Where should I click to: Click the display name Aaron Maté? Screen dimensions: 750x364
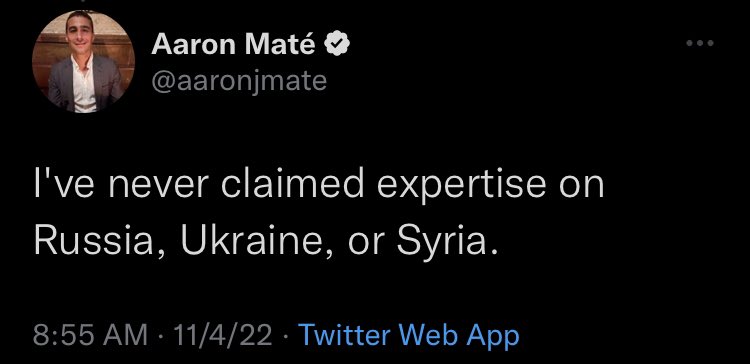(233, 44)
